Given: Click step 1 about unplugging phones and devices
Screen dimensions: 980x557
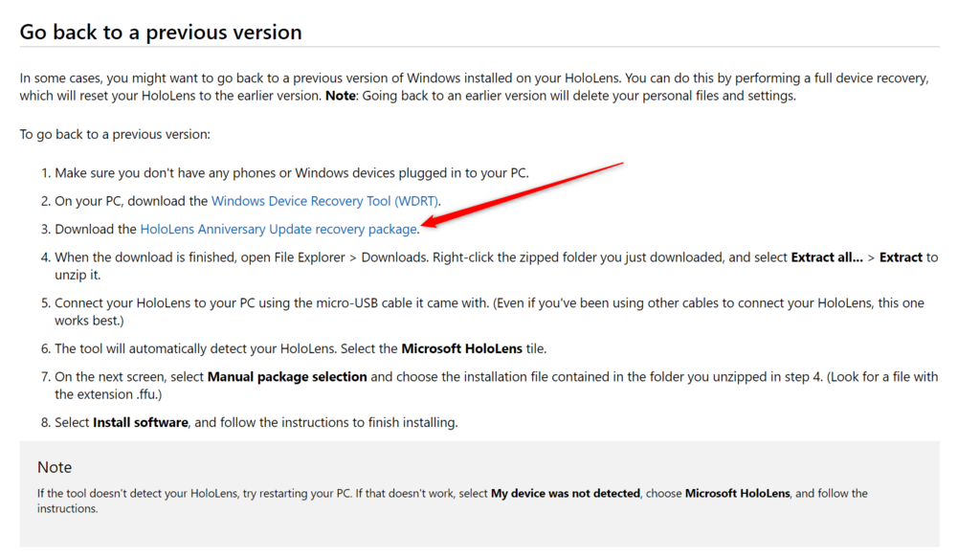Looking at the screenshot, I should (x=292, y=173).
